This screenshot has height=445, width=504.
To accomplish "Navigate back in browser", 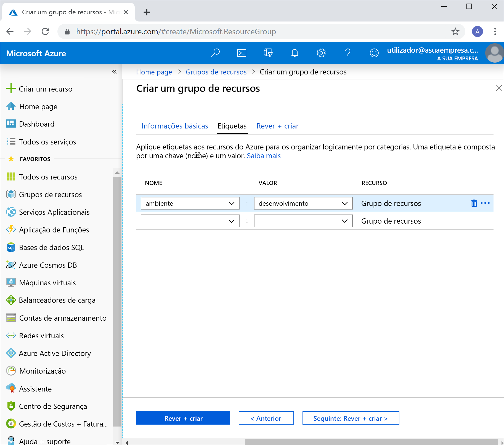I will tap(10, 31).
